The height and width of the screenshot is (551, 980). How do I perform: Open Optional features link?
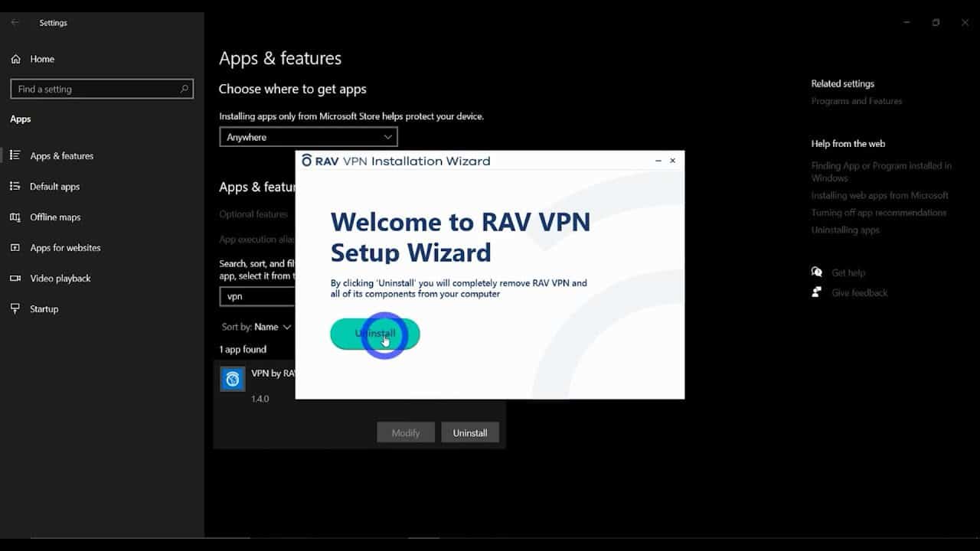pos(253,214)
